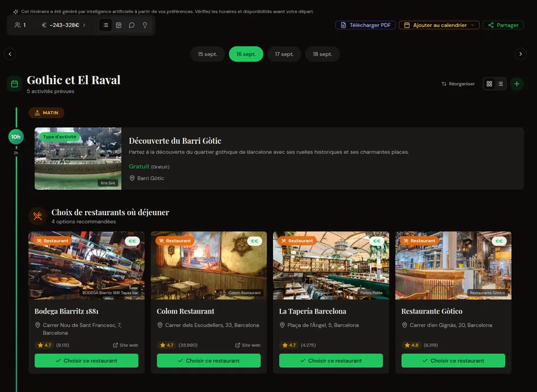Image resolution: width=537 pixels, height=392 pixels.
Task: Choose La Tapería Barcelona restaurant
Action: (331, 361)
